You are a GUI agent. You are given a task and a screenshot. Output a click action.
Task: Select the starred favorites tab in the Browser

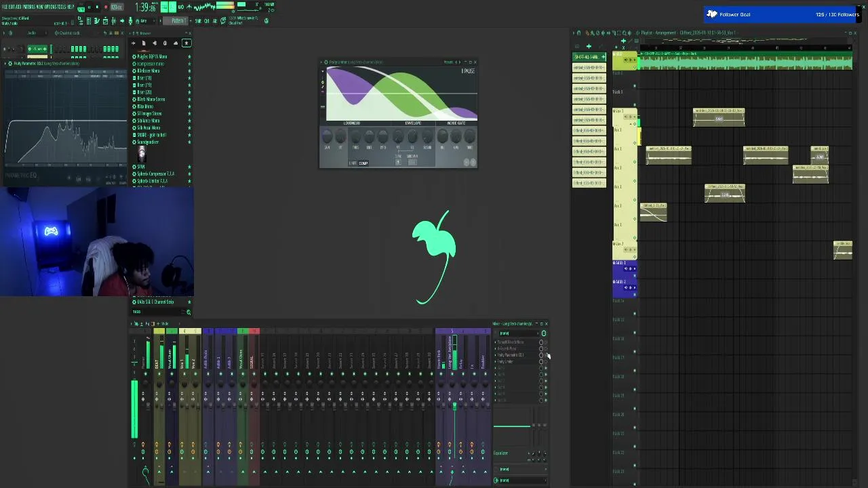[x=186, y=43]
